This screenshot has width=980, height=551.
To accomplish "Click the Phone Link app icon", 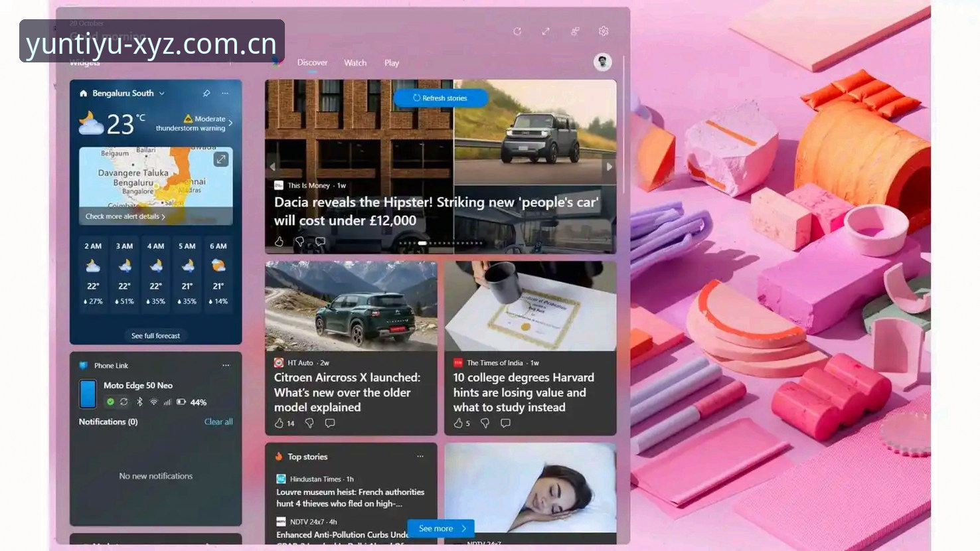I will coord(84,365).
